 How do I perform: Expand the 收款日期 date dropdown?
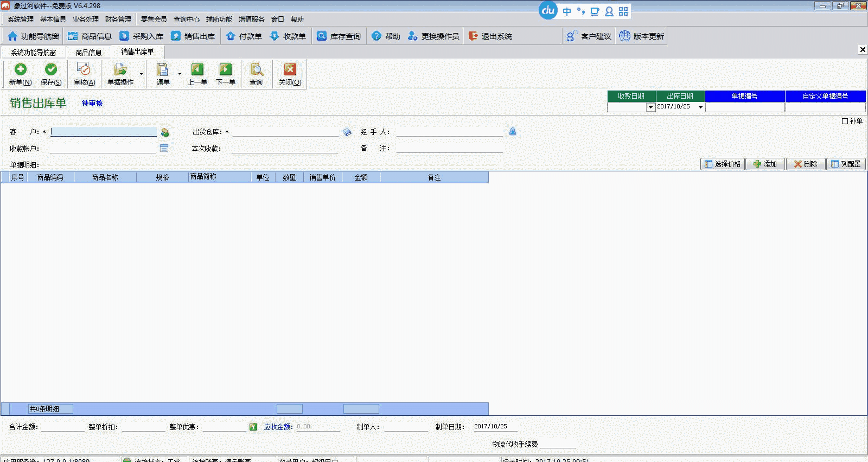click(x=651, y=107)
